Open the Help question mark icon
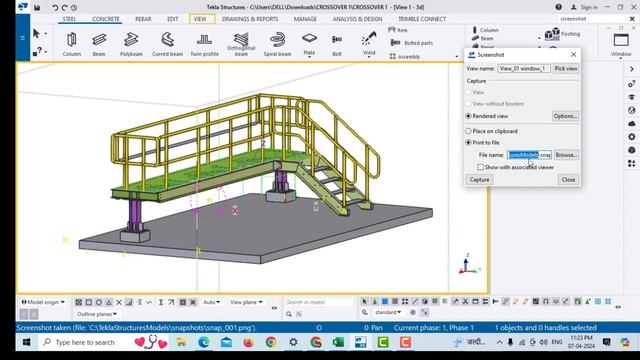The image size is (640, 360). (558, 7)
